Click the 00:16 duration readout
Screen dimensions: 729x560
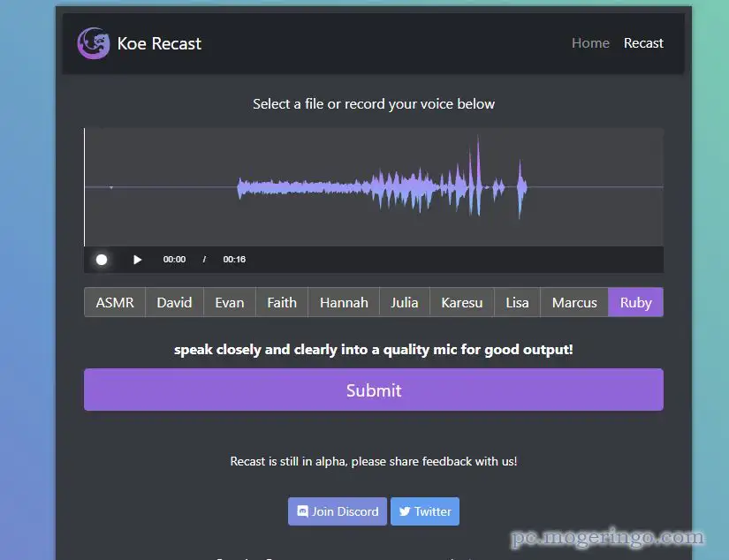tap(234, 260)
